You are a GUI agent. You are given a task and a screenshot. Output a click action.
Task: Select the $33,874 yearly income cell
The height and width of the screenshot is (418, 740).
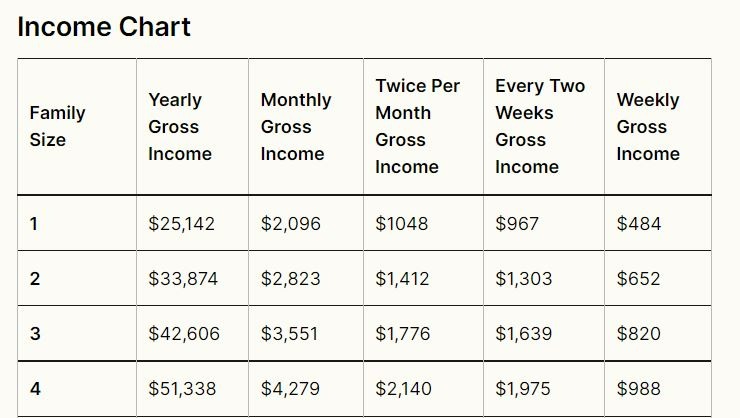tap(183, 279)
